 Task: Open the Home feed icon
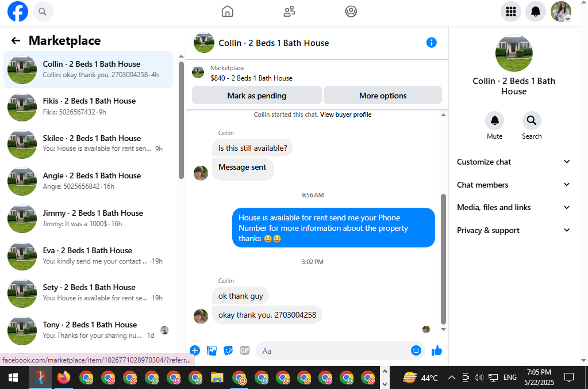point(227,12)
